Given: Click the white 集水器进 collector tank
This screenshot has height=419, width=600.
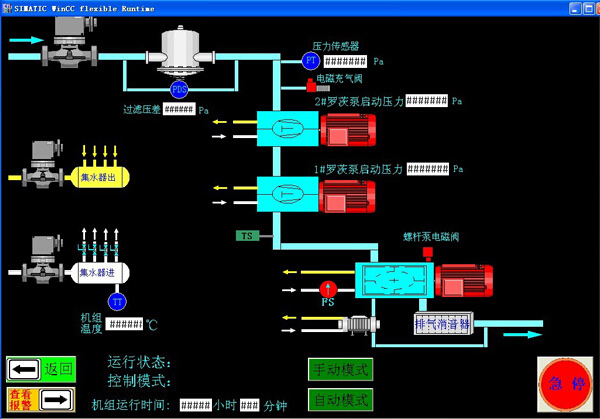Looking at the screenshot, I should (104, 271).
